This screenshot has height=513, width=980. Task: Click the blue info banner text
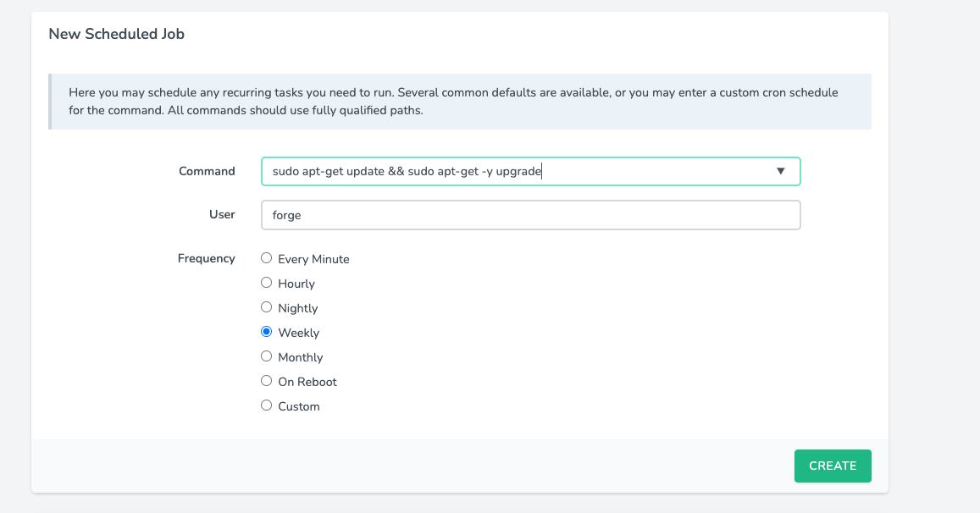[453, 101]
